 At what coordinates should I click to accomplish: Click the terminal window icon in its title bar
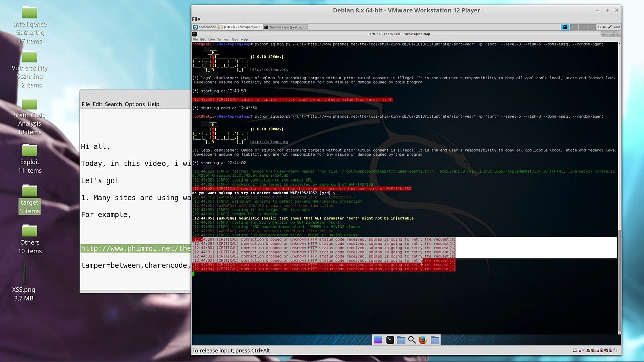click(195, 34)
